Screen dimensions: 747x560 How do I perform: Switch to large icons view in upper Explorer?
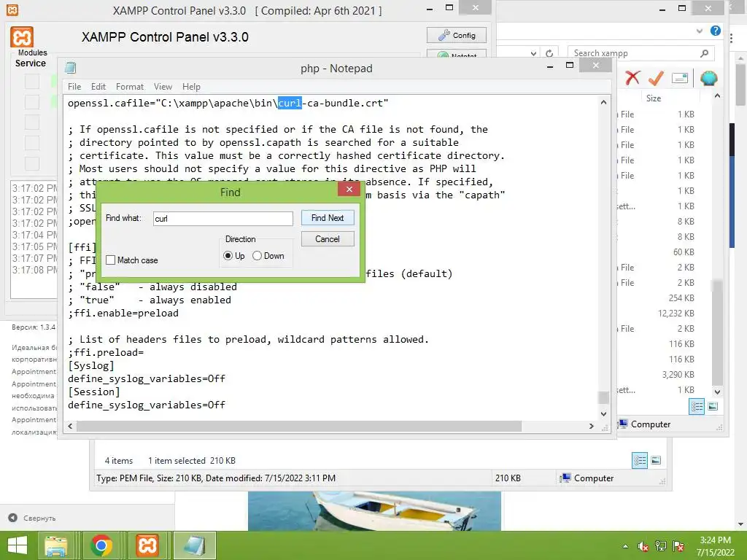click(713, 406)
